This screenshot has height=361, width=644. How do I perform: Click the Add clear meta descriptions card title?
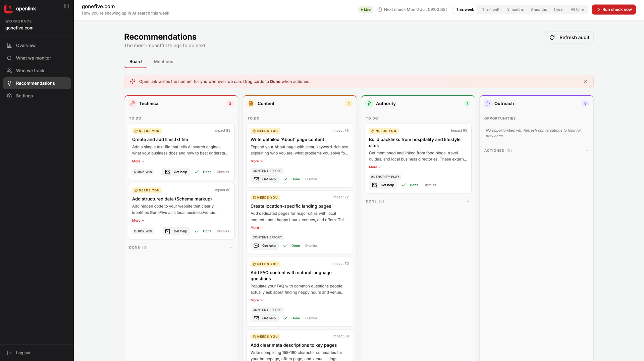(293, 345)
